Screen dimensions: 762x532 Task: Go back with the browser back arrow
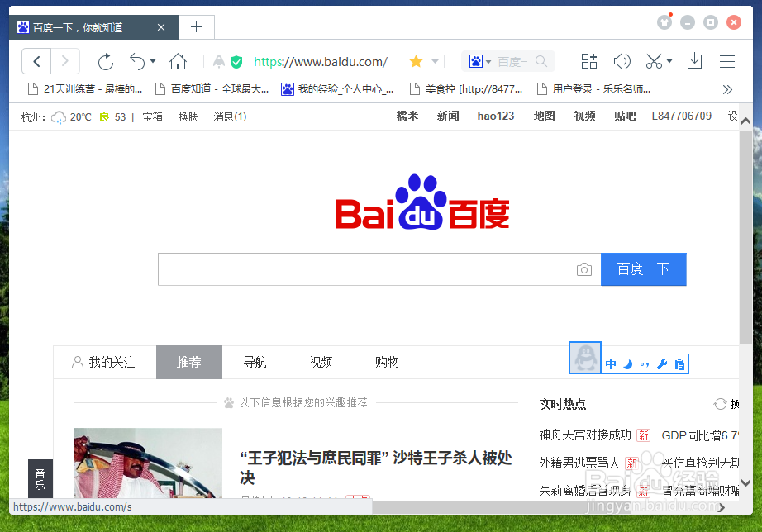(36, 62)
